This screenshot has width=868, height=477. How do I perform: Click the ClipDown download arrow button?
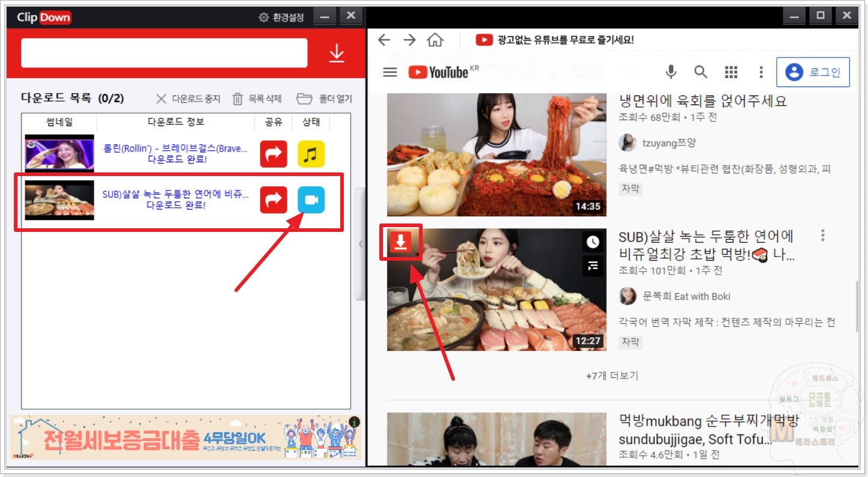point(337,53)
